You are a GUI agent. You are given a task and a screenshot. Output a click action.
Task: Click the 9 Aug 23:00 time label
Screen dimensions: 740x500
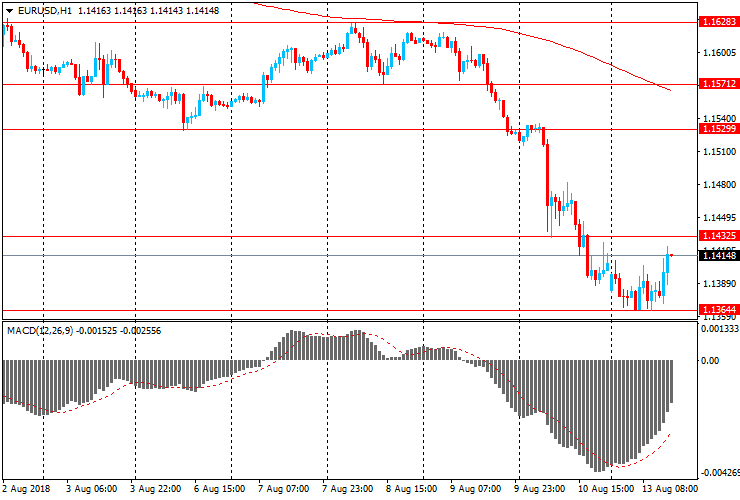tap(540, 489)
